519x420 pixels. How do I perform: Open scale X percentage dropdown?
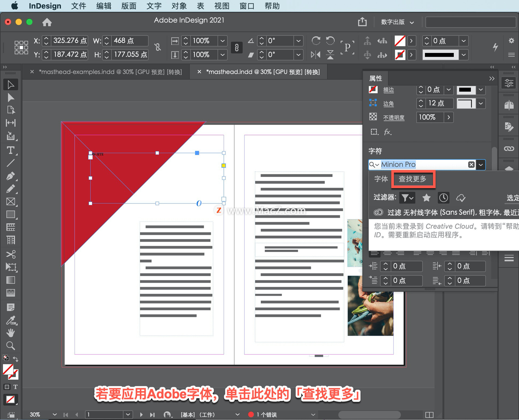pyautogui.click(x=222, y=41)
